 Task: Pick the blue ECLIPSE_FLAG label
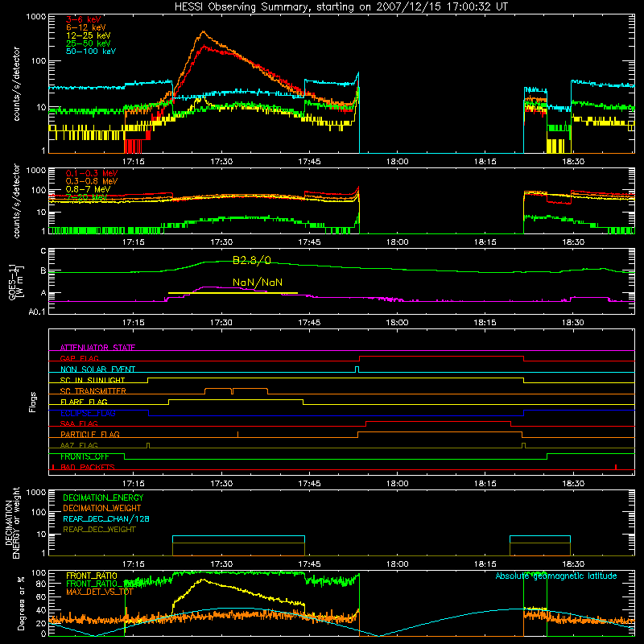pyautogui.click(x=88, y=413)
